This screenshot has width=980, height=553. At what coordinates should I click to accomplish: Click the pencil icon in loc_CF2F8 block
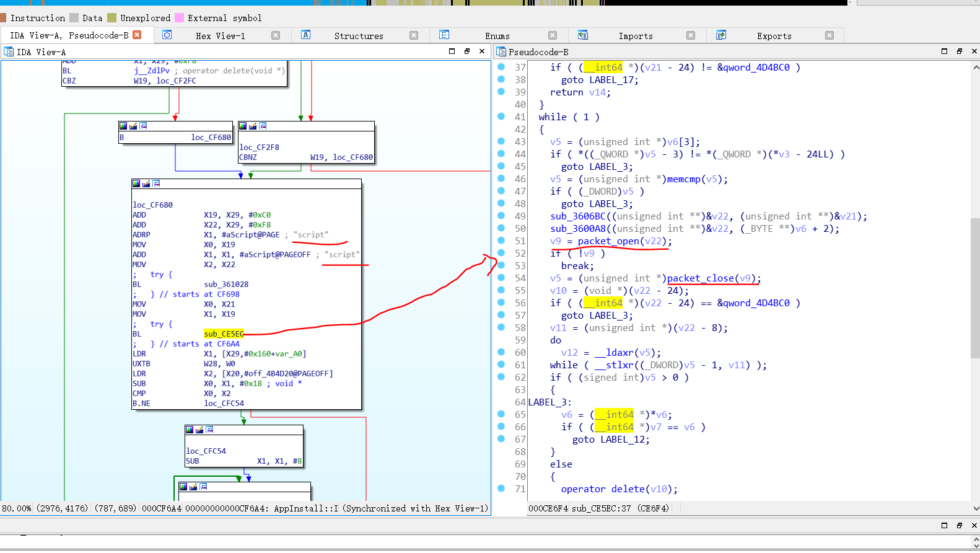point(253,126)
